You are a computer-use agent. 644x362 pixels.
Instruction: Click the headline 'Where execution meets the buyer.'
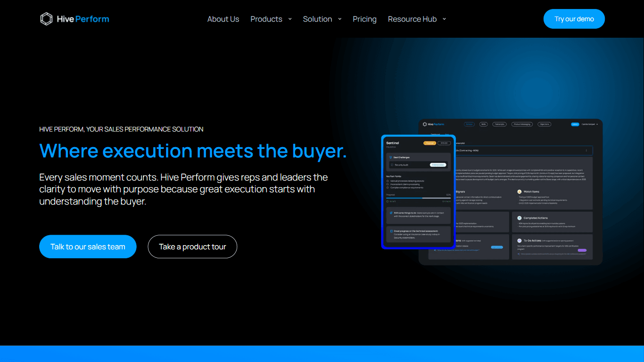pos(193,151)
